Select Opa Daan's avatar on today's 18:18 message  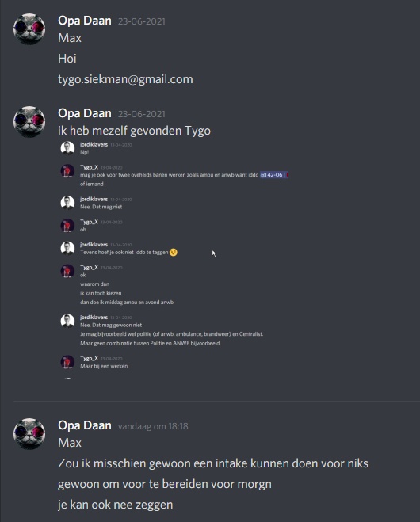click(x=29, y=434)
